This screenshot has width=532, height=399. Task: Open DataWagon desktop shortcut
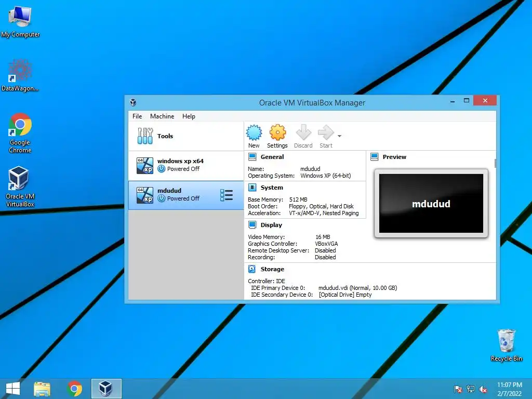pyautogui.click(x=20, y=75)
